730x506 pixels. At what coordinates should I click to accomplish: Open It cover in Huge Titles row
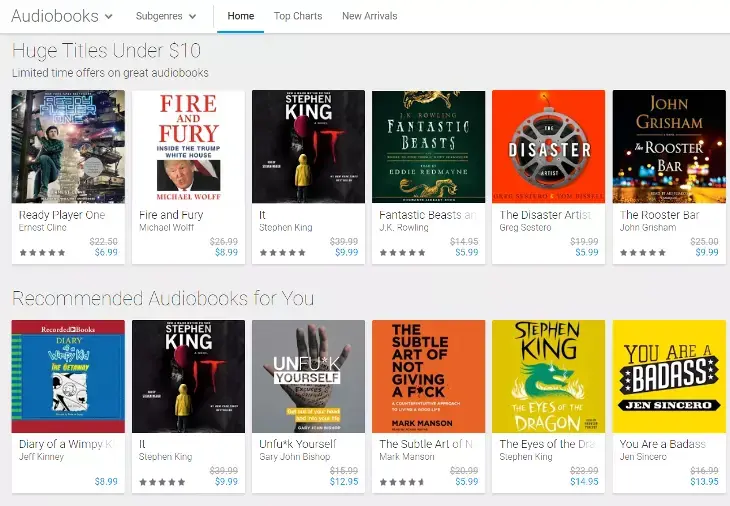[x=309, y=147]
